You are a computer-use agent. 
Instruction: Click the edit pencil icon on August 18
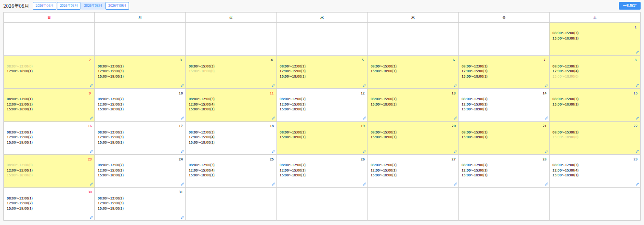point(274,151)
